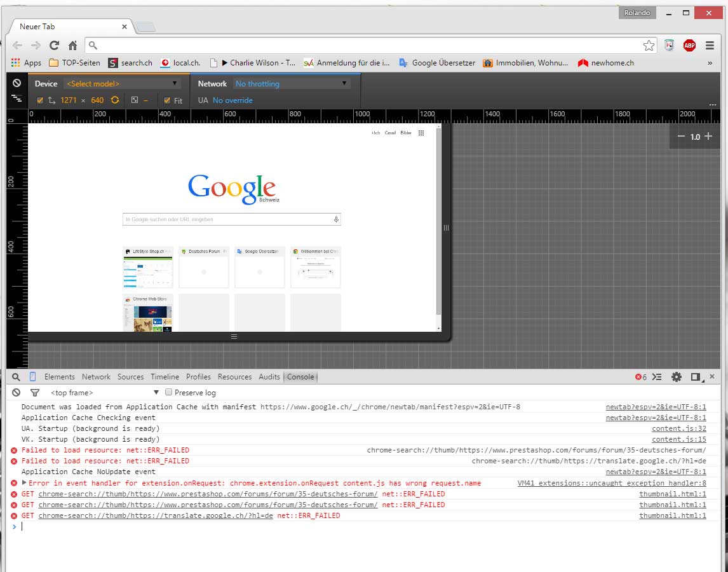
Task: Click the viewport right resize handle
Action: coord(446,228)
